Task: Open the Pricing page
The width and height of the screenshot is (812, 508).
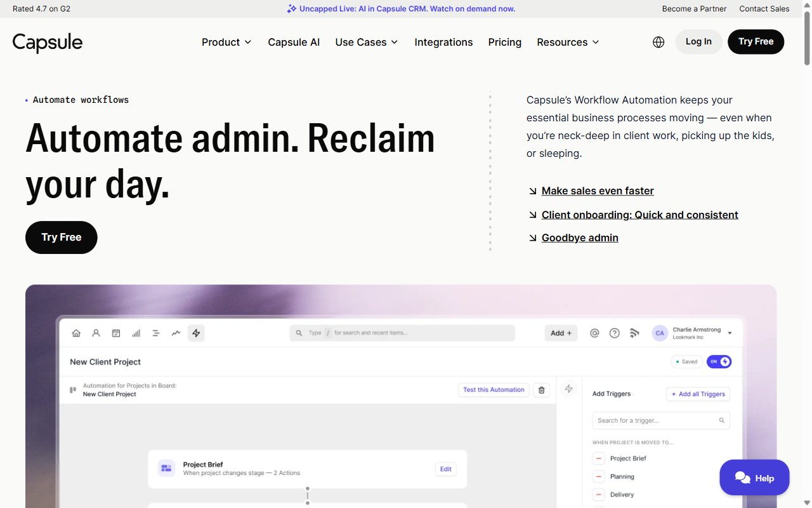Action: click(x=505, y=42)
